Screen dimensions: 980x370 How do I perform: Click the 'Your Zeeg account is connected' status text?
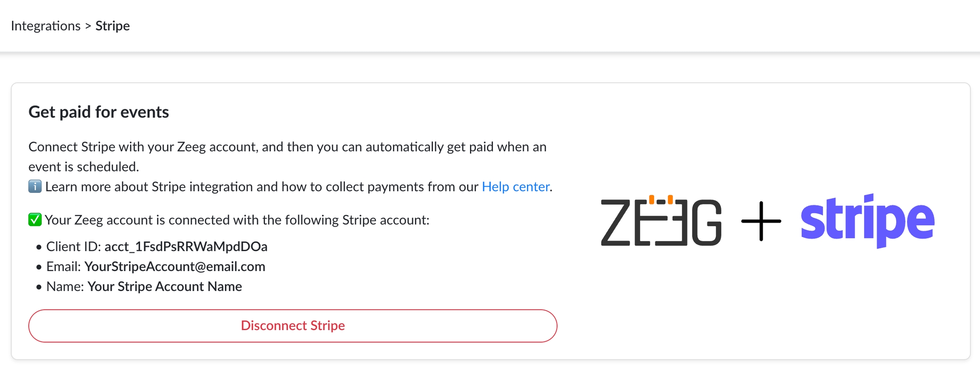(237, 220)
